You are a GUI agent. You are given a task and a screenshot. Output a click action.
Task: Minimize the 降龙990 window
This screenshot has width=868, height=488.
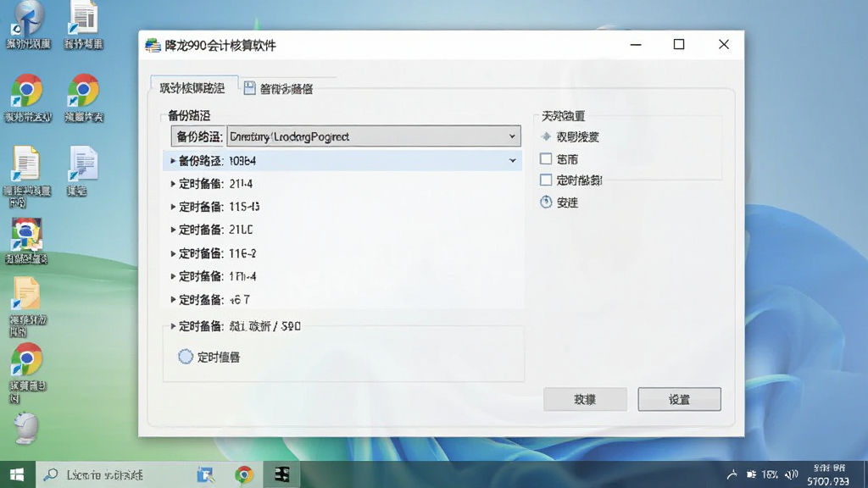[636, 44]
